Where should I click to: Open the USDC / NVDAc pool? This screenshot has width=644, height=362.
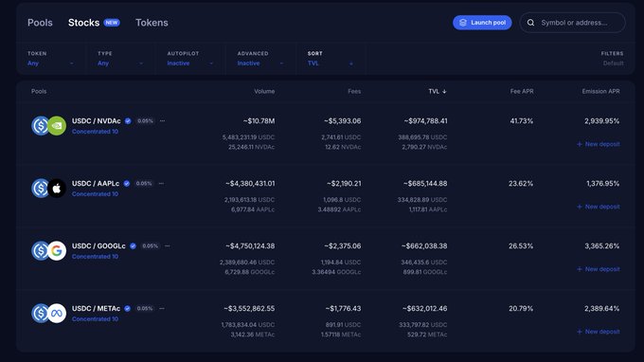coord(96,120)
